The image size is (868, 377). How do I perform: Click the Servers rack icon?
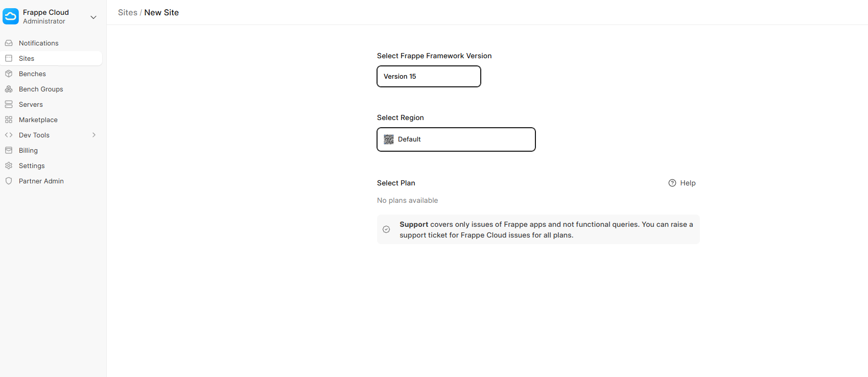pos(9,104)
